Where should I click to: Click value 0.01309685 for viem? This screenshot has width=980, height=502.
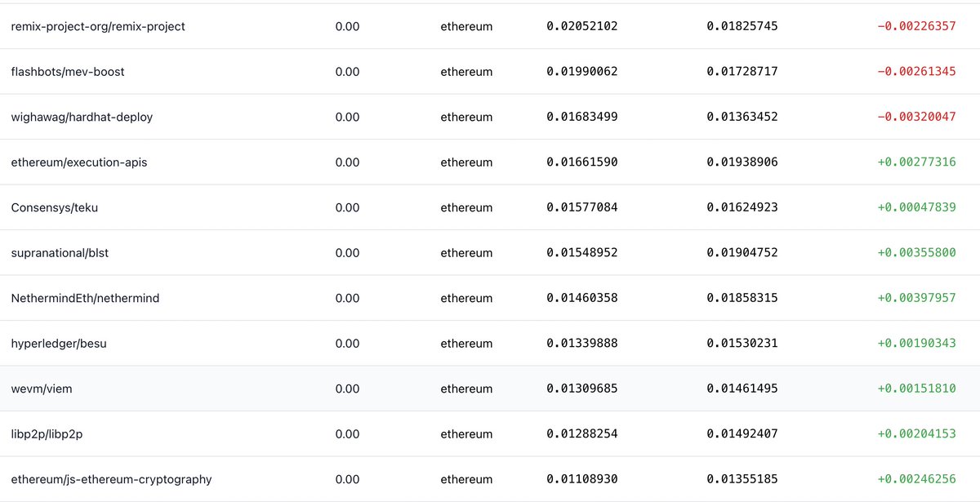click(x=582, y=389)
